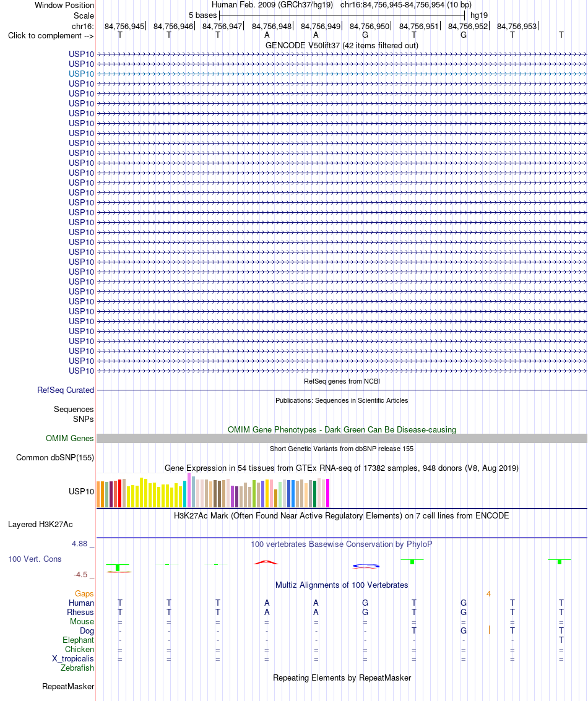Click the 100 Vert. Cons track label
The width and height of the screenshot is (588, 701).
[x=35, y=559]
